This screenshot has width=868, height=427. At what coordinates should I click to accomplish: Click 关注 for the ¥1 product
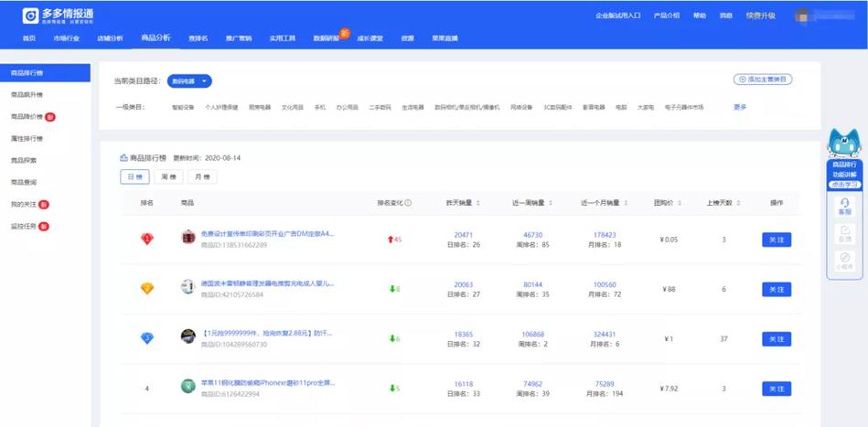click(777, 339)
